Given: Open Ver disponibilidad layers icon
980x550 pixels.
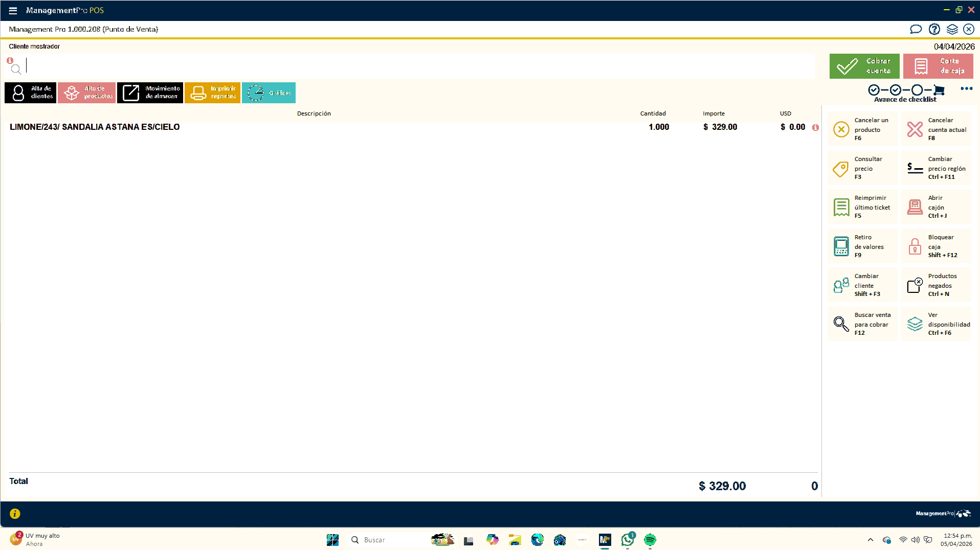Looking at the screenshot, I should [915, 324].
